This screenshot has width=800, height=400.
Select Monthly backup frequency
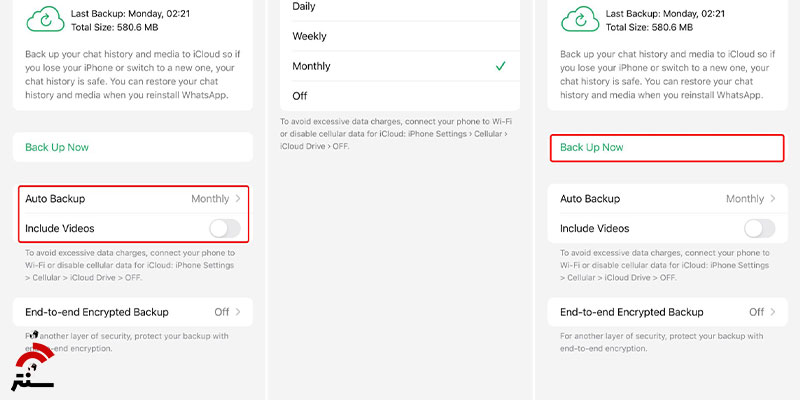[x=400, y=66]
